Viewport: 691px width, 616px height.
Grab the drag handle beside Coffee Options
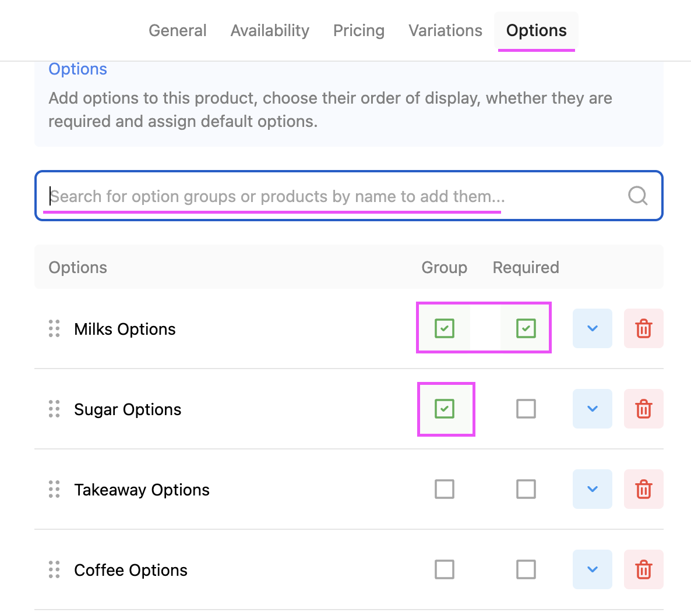(54, 569)
